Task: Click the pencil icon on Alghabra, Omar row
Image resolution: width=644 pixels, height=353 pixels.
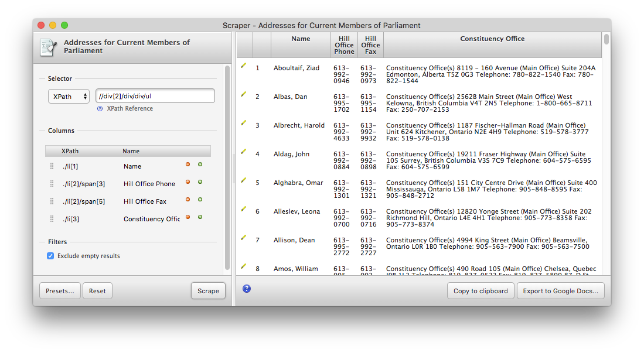Action: pyautogui.click(x=243, y=180)
